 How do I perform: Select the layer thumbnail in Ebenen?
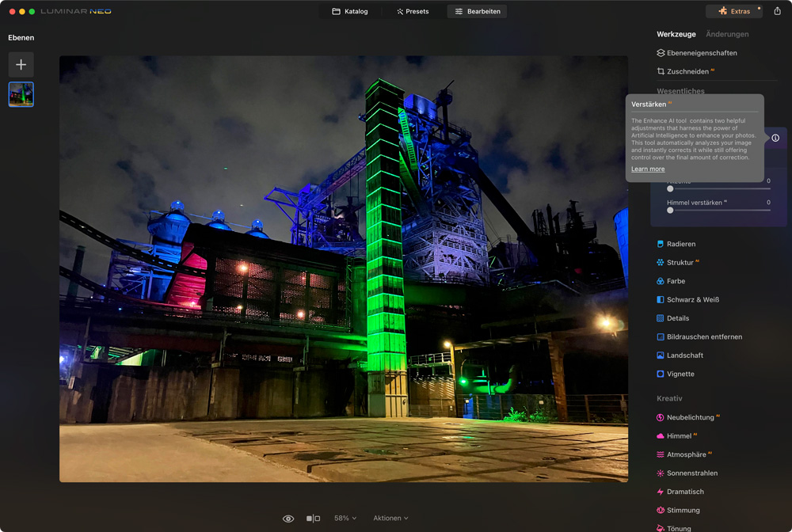tap(21, 94)
